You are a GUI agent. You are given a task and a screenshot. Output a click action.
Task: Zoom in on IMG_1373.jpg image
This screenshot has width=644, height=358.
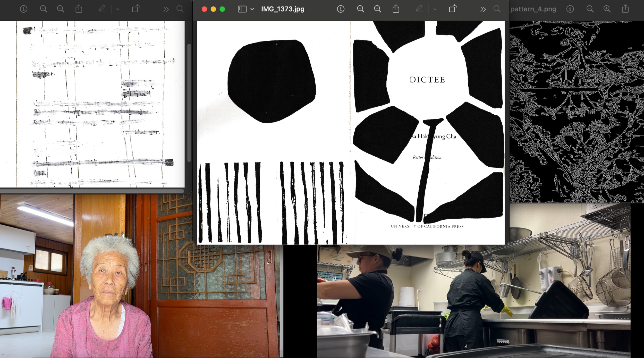click(x=377, y=9)
